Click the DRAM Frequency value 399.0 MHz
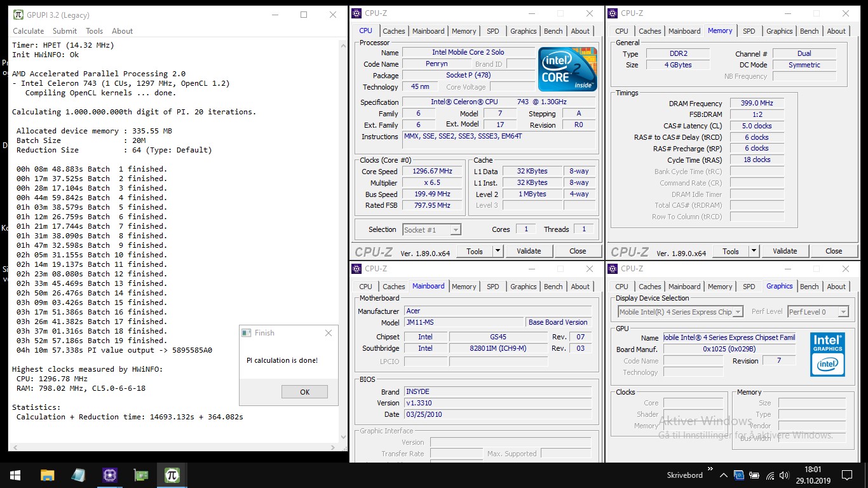 point(757,103)
